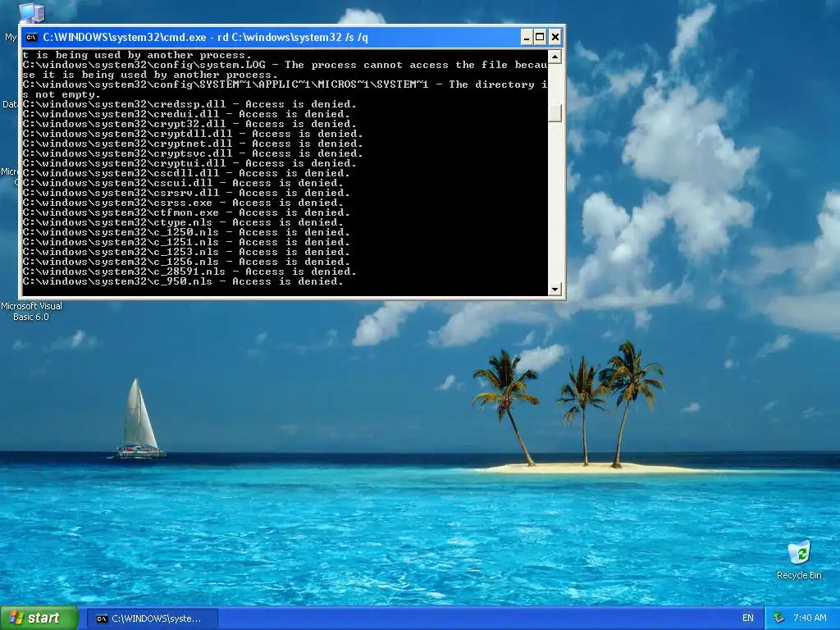840x630 pixels.
Task: Click the c_1253.nls access denied line
Action: tap(186, 252)
